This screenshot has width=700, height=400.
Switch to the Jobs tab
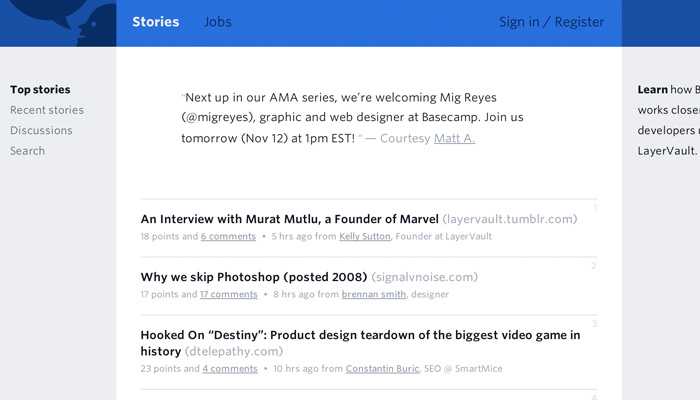click(217, 22)
